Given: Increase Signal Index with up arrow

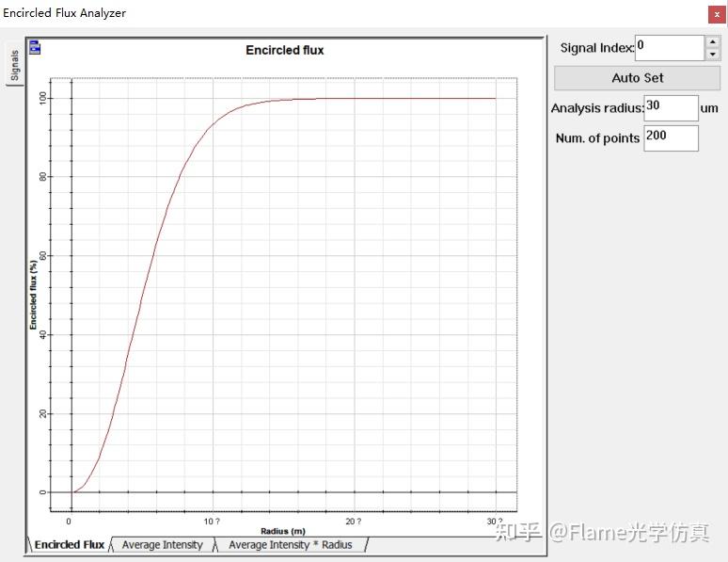Looking at the screenshot, I should tap(713, 41).
